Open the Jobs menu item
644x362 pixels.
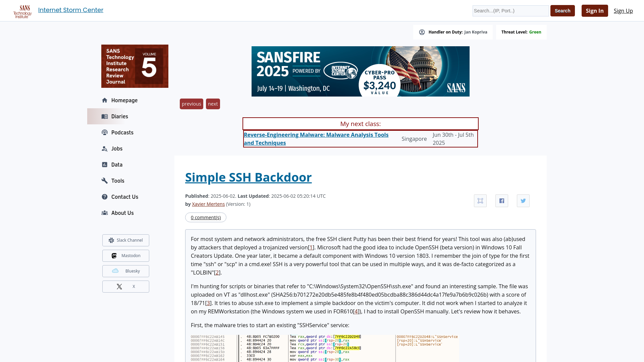pos(117,148)
